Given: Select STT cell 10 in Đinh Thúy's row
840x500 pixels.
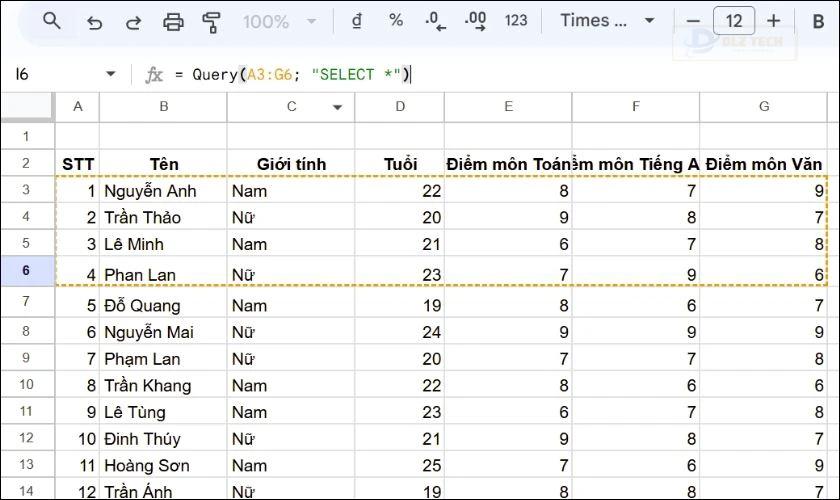Looking at the screenshot, I should (78, 438).
